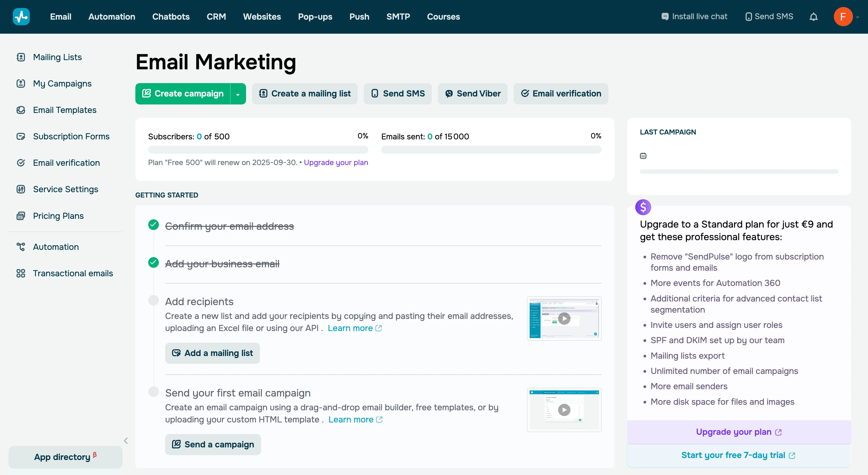Click the sidebar Automation icon

pyautogui.click(x=21, y=247)
